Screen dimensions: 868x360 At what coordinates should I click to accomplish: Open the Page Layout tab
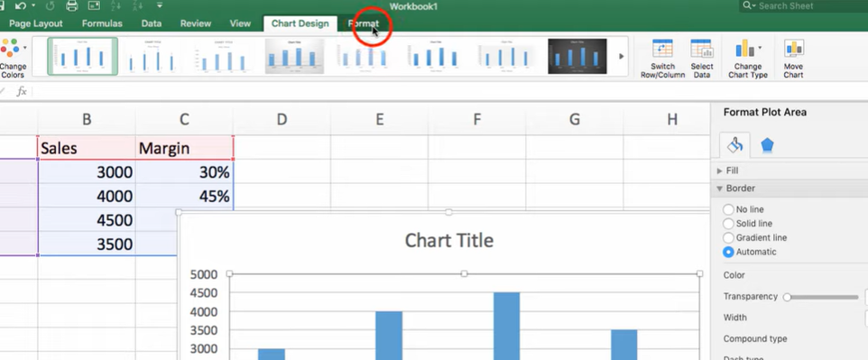click(36, 23)
